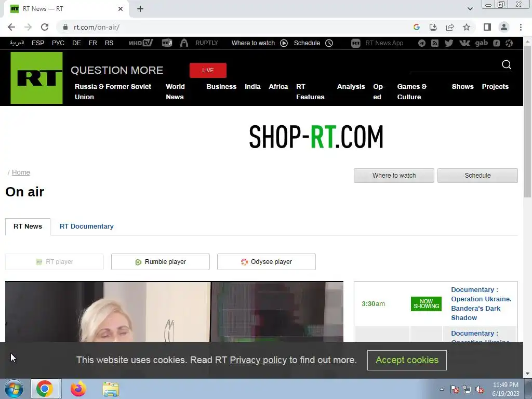Open the RSS feed icon
This screenshot has height=399, width=532.
[435, 43]
